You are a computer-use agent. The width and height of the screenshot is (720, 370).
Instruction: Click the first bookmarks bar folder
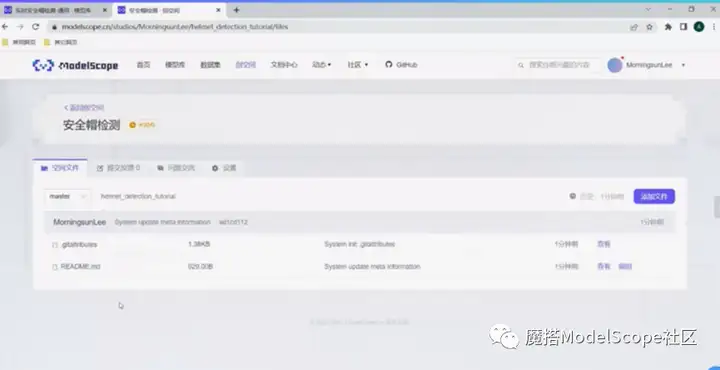[19, 42]
